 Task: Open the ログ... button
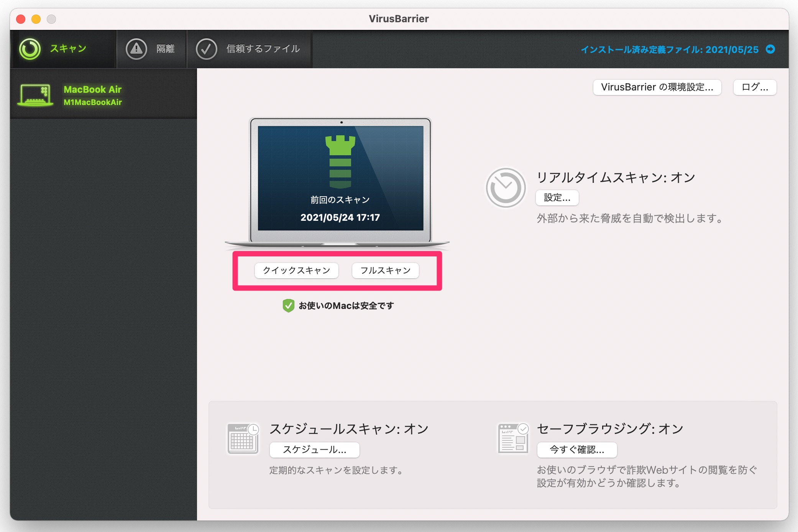click(x=755, y=87)
